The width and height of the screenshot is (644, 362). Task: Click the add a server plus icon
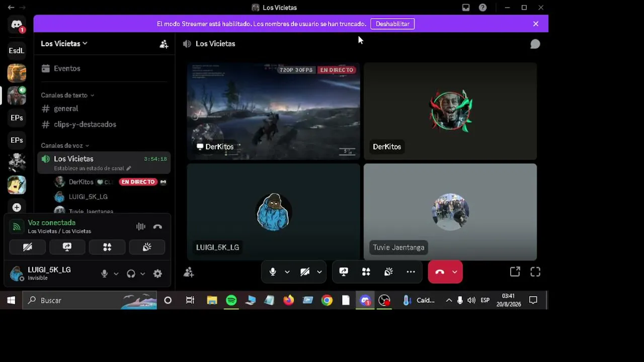click(x=17, y=207)
